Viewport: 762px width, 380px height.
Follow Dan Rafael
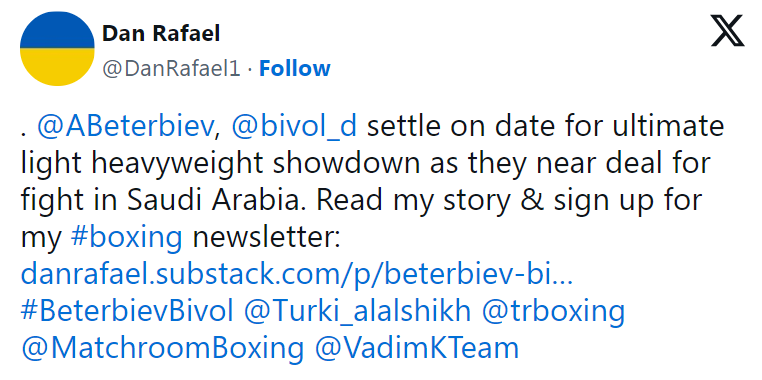[294, 69]
